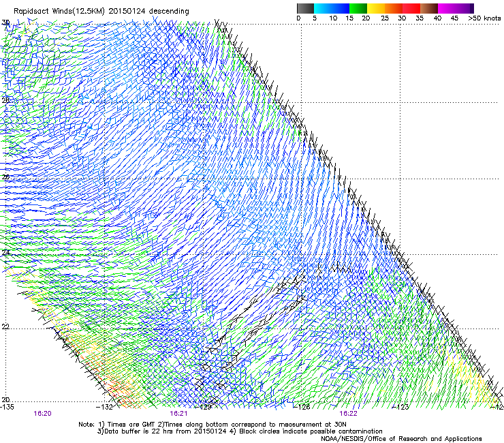The width and height of the screenshot is (504, 443).
Task: Click the title 'Rapidscat Winds(12.5KM) 20150124 descending'
Action: pyautogui.click(x=101, y=12)
